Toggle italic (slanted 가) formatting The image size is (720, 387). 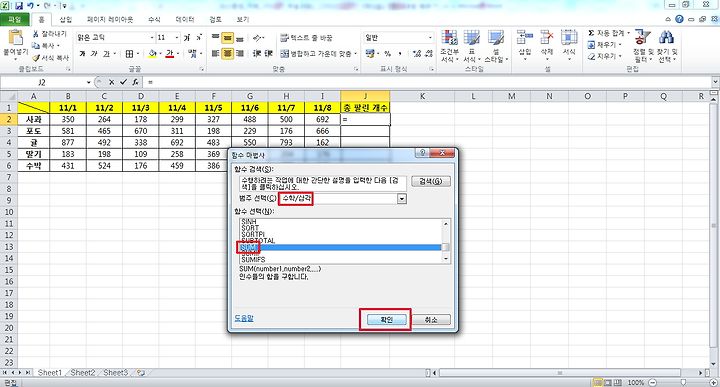tap(94, 54)
